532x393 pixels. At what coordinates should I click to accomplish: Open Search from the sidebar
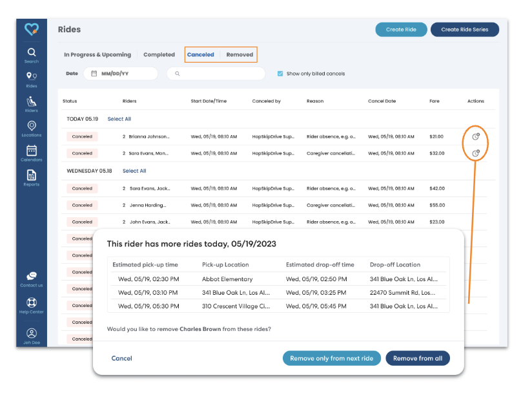click(x=31, y=52)
